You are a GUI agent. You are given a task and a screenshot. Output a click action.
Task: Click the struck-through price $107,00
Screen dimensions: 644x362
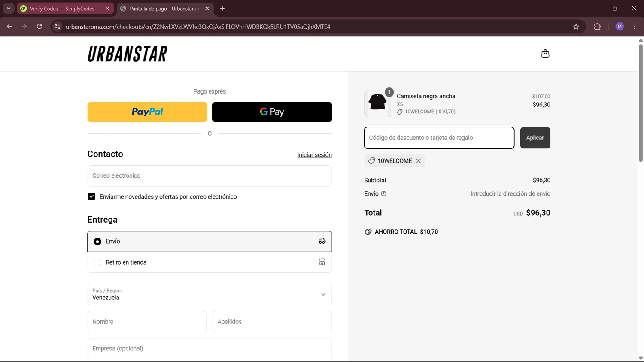pos(541,97)
